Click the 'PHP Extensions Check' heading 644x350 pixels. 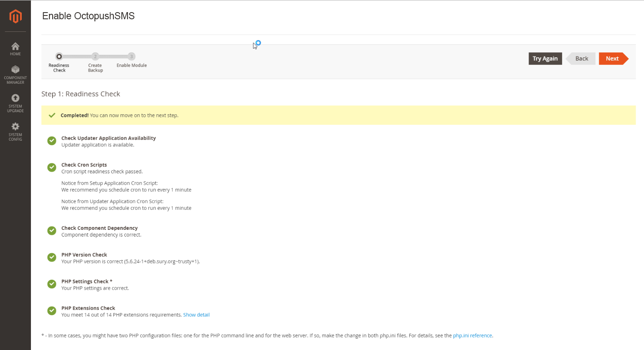pos(88,308)
